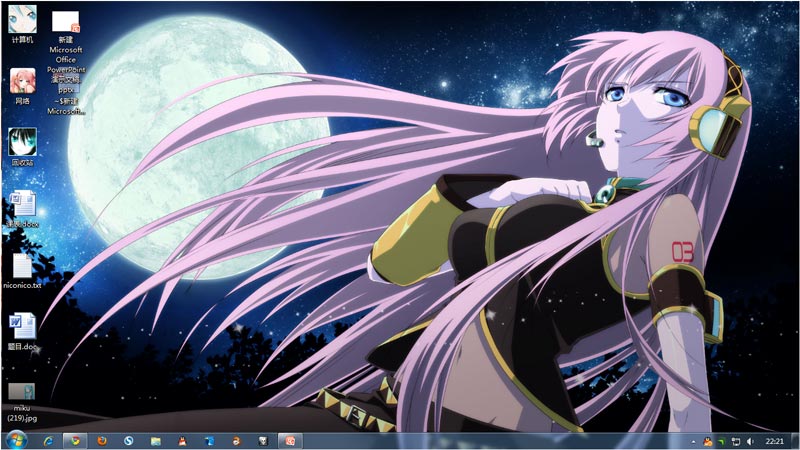Open the clock showing 22:21
The height and width of the screenshot is (450, 800).
pyautogui.click(x=774, y=441)
